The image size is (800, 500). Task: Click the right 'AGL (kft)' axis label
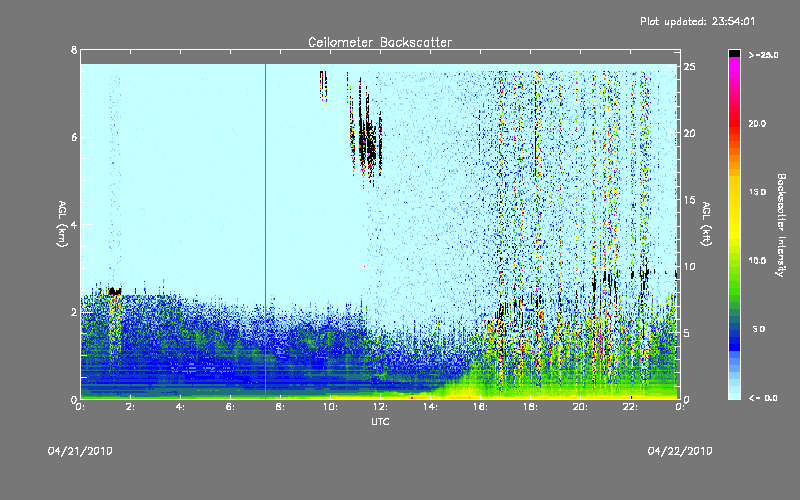pos(706,224)
